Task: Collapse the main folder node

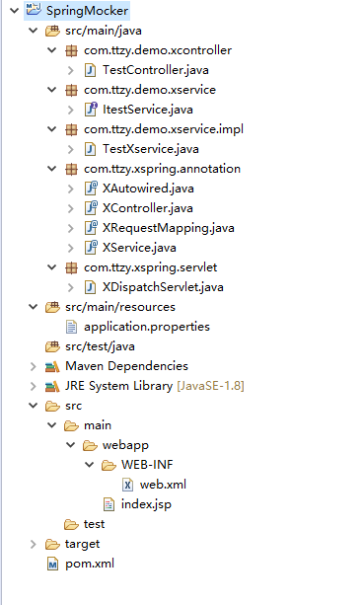Action: point(51,425)
